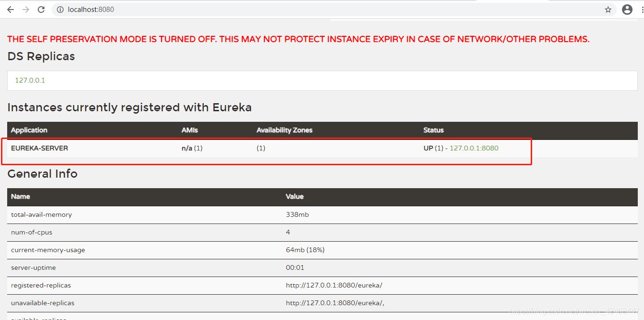Open the 127.0.0.1:8080 instance status link
Image resolution: width=644 pixels, height=320 pixels.
coord(474,148)
